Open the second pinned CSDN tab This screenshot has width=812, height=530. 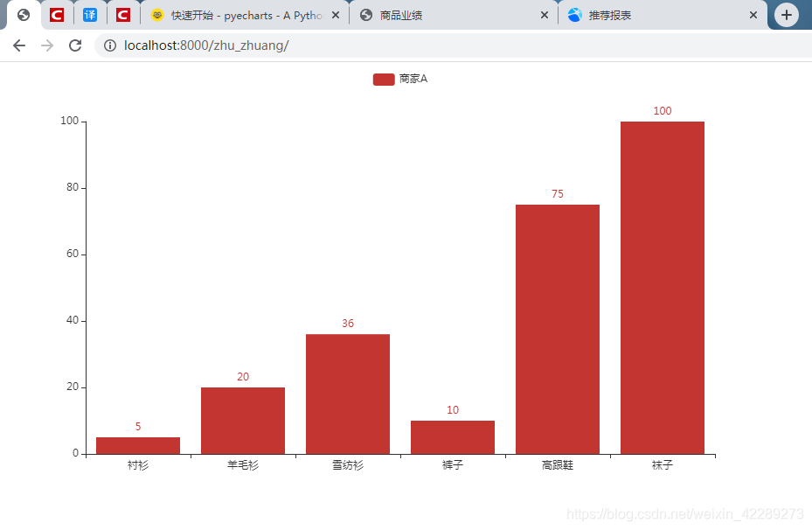(121, 14)
